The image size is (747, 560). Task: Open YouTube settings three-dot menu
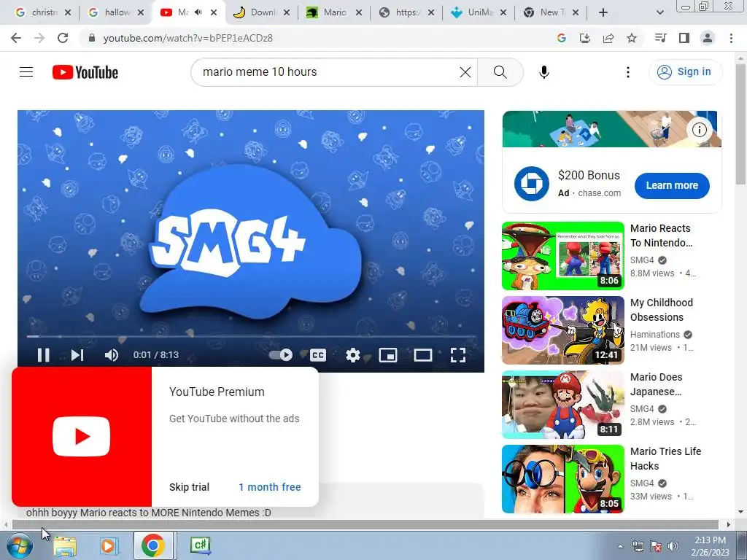[x=628, y=72]
